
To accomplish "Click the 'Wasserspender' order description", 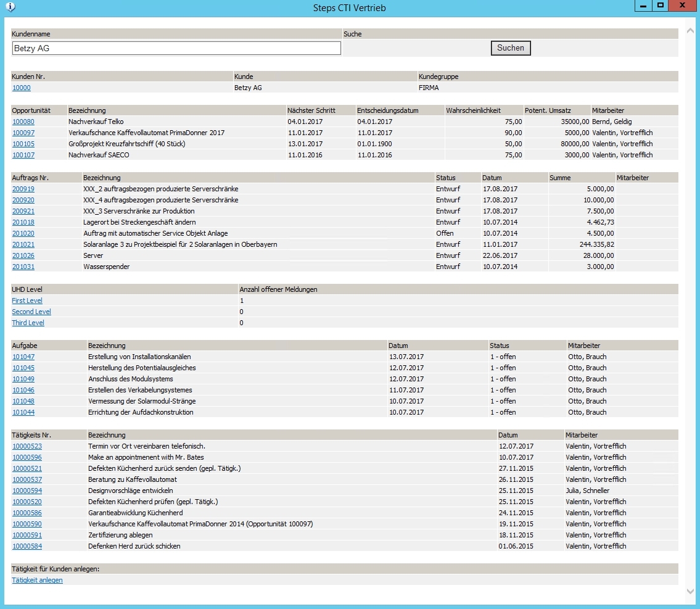I will point(106,267).
